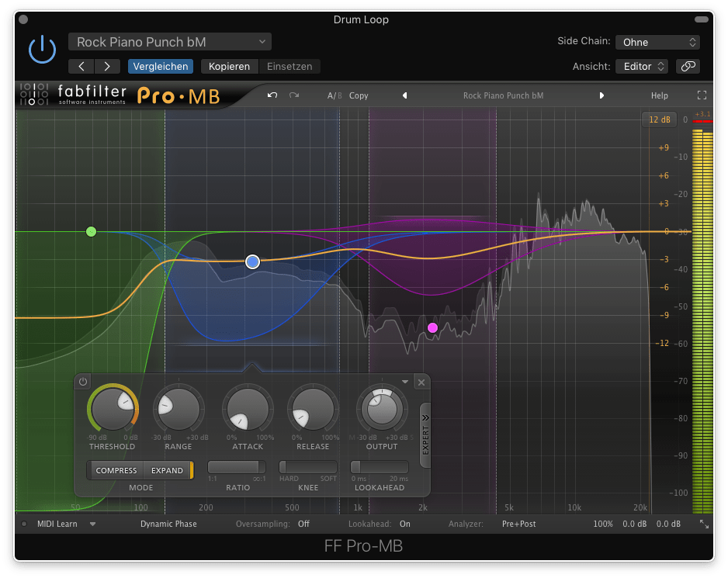The width and height of the screenshot is (728, 578).
Task: Open the Rock Piano Punch bM preset dropdown
Action: (x=169, y=42)
